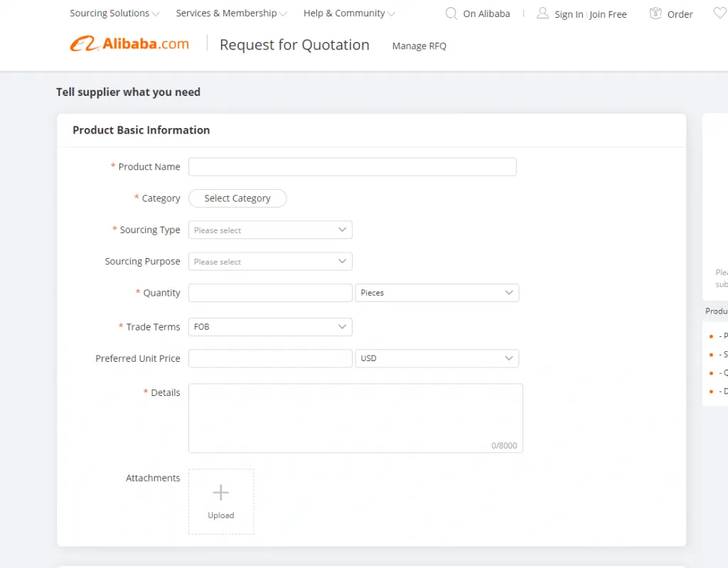Open the USD currency dropdown
Viewport: 728px width, 568px height.
click(437, 358)
